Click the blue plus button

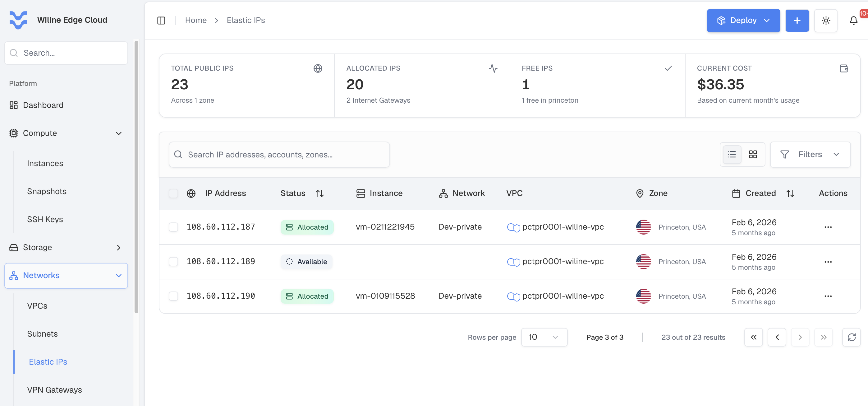coord(797,21)
